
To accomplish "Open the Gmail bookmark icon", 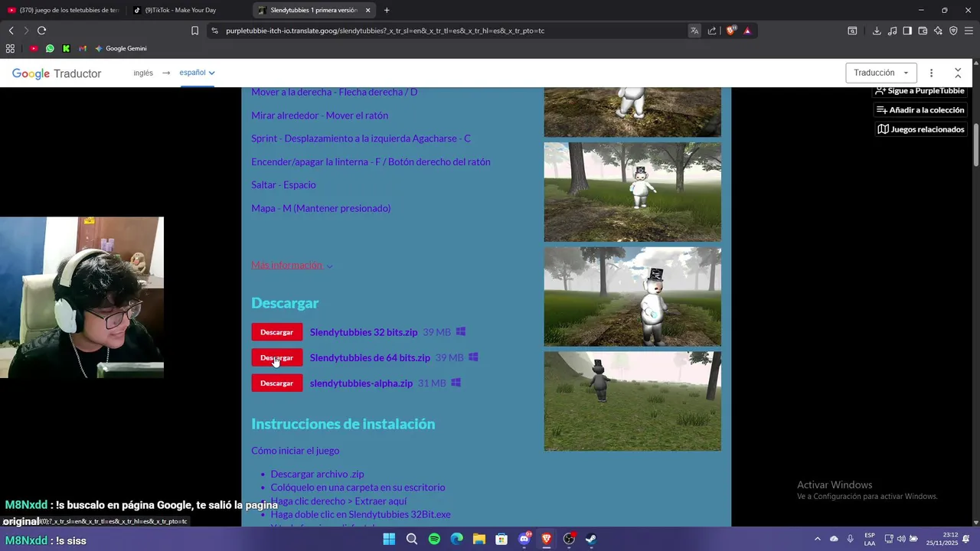I will [x=83, y=48].
